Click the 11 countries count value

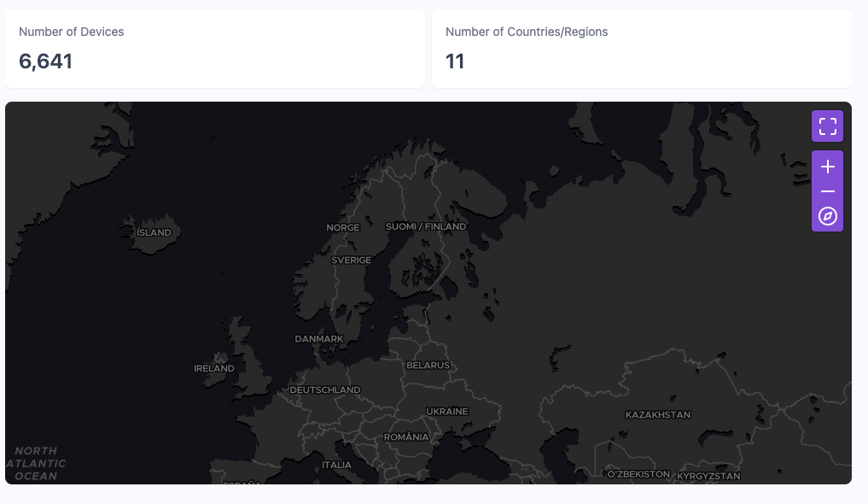pos(455,62)
